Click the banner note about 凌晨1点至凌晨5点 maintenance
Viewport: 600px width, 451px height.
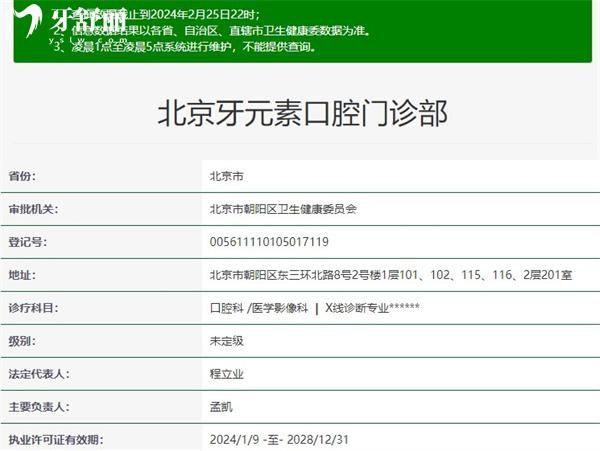tap(185, 47)
